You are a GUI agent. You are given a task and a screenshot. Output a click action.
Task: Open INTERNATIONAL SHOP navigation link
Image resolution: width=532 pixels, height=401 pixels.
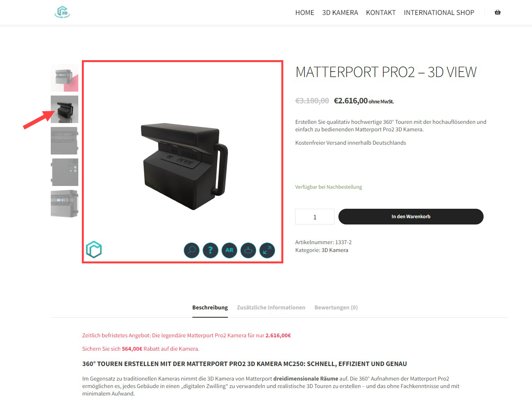(439, 13)
